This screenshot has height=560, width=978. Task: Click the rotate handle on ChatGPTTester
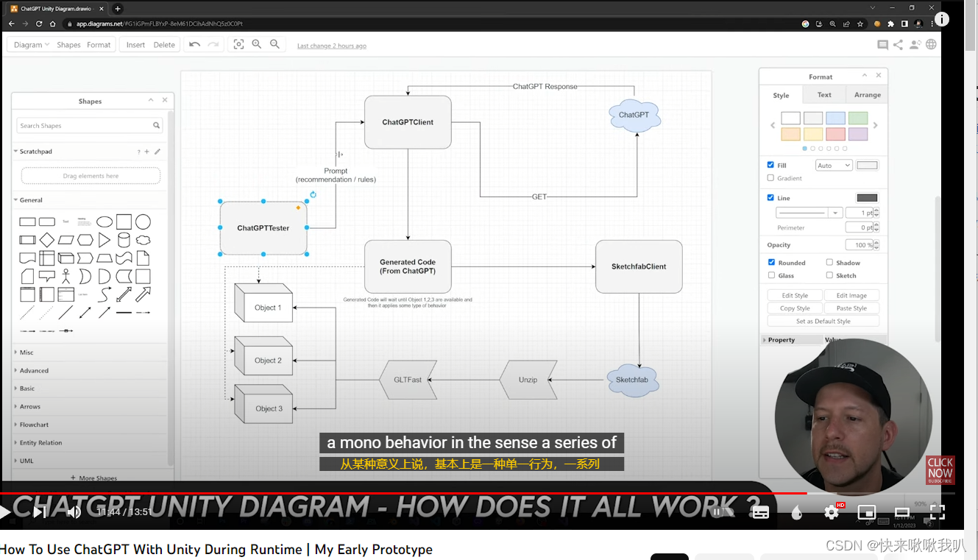[x=313, y=195]
